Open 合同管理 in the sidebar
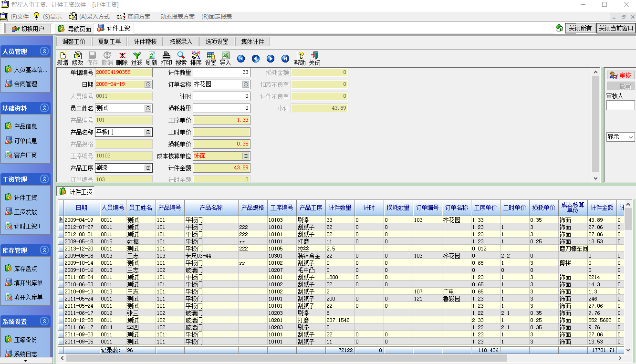The image size is (636, 364). click(x=21, y=84)
